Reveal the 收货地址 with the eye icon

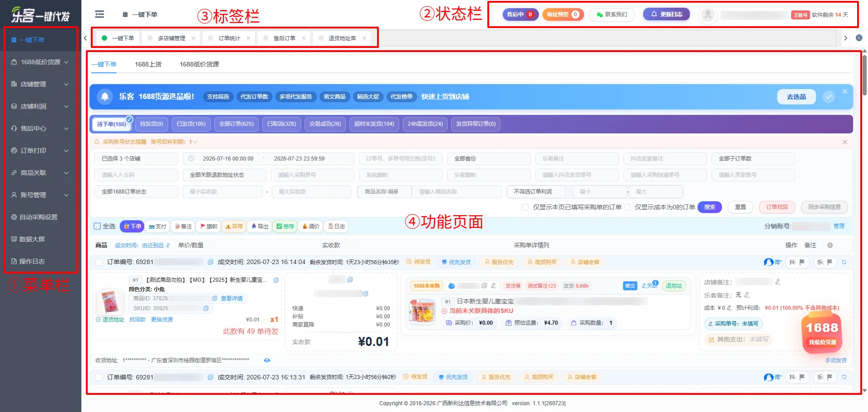[267, 360]
